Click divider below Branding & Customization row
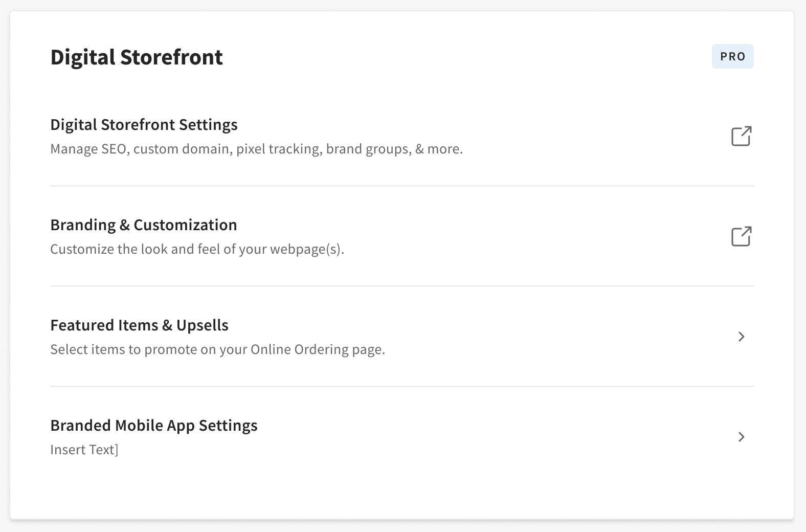806x532 pixels. point(402,286)
